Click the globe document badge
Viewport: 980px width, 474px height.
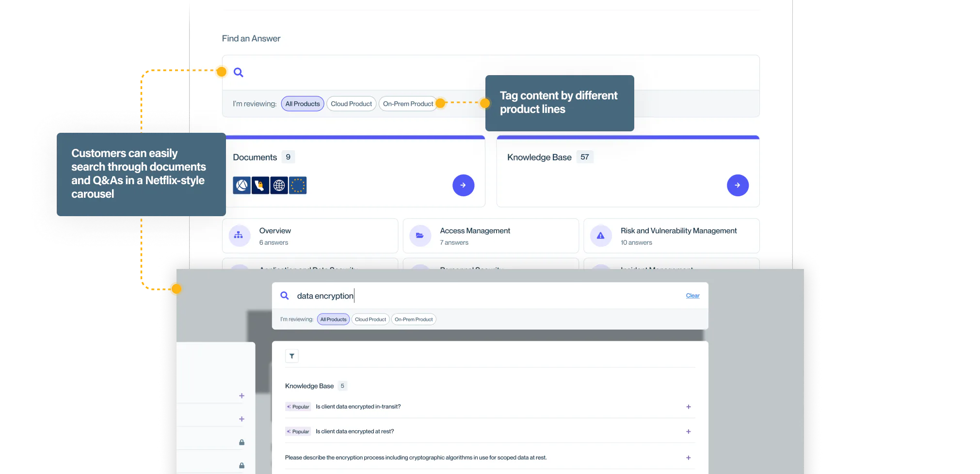coord(279,185)
